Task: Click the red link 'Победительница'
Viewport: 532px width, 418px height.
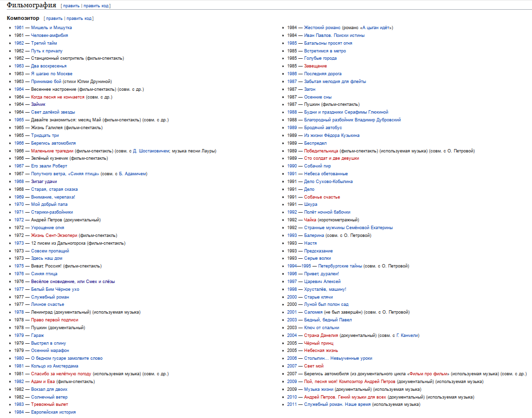Action: click(x=321, y=151)
